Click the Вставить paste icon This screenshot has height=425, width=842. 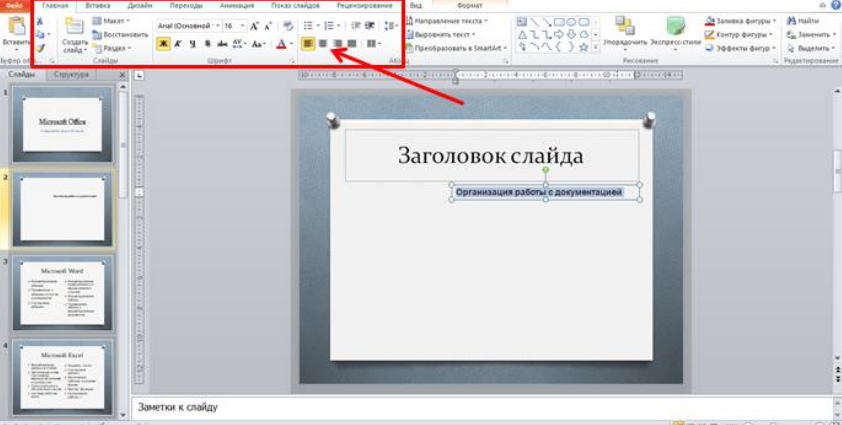coord(15,28)
